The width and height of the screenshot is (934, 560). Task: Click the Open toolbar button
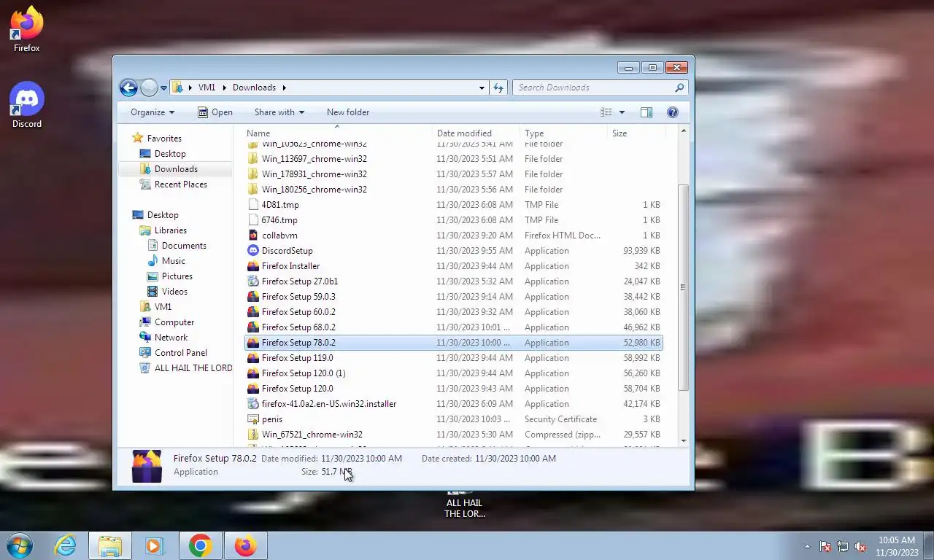pyautogui.click(x=215, y=112)
